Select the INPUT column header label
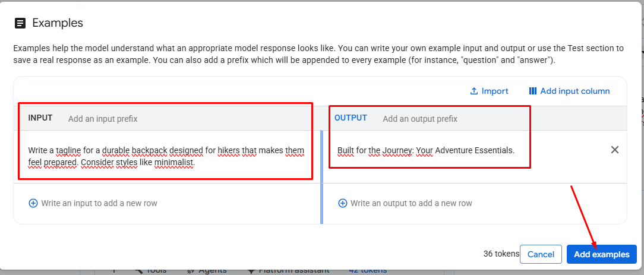 [x=40, y=118]
